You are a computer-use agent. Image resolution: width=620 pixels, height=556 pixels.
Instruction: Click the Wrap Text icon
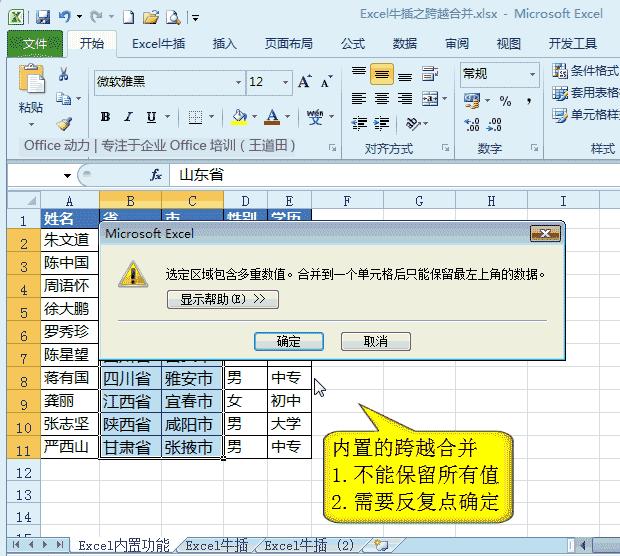[x=430, y=74]
